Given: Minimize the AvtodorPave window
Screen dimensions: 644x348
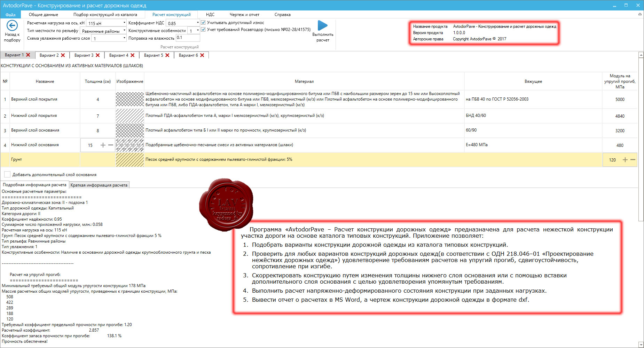Looking at the screenshot, I should tap(614, 5).
